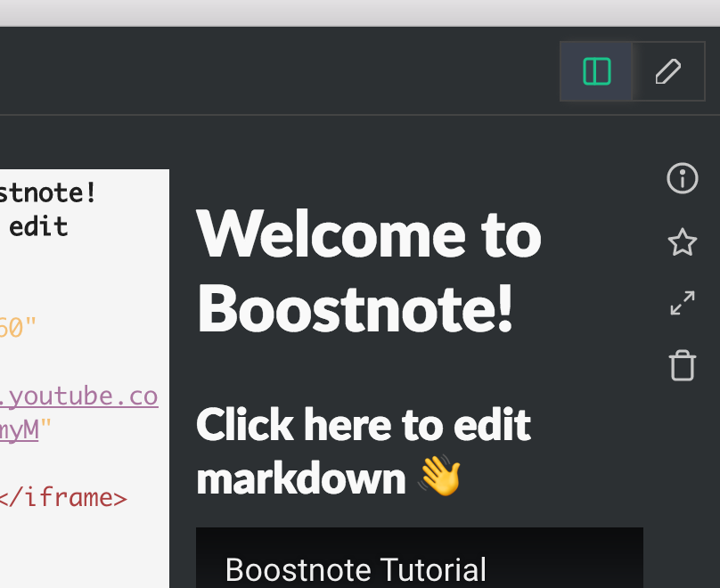Click 'stnote!' text in the code editor
Image resolution: width=720 pixels, height=588 pixels.
tap(48, 192)
